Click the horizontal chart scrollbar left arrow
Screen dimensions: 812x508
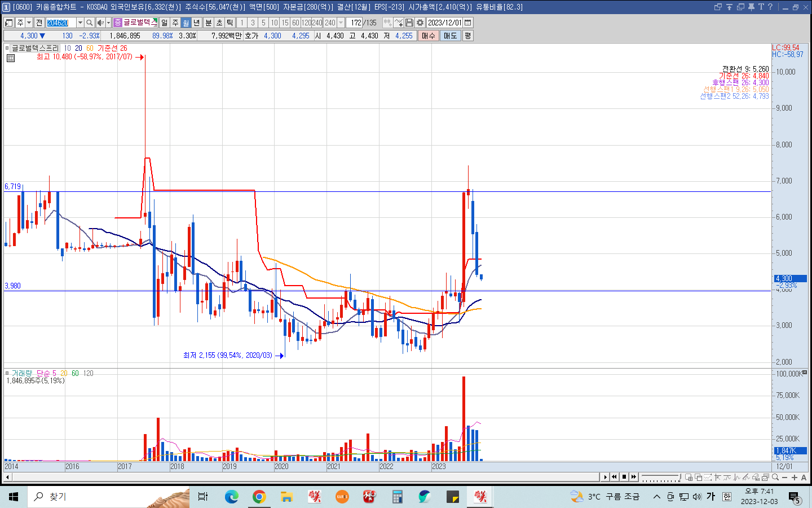click(7, 478)
